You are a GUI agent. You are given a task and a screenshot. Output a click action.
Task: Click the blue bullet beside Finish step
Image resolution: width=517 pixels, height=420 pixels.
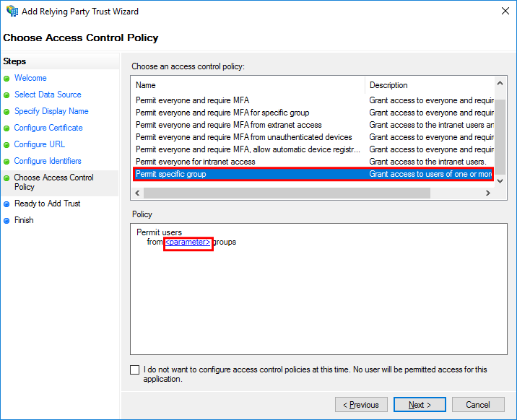click(x=6, y=221)
